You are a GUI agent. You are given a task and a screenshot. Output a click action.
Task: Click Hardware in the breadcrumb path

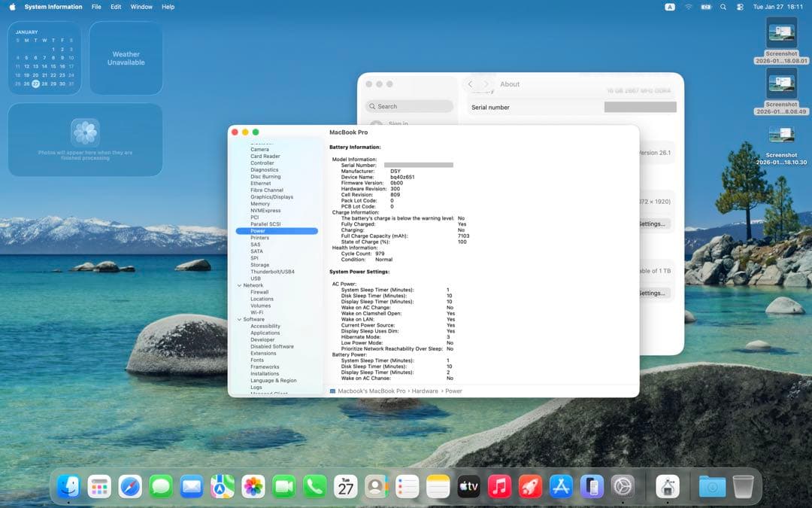tap(426, 391)
